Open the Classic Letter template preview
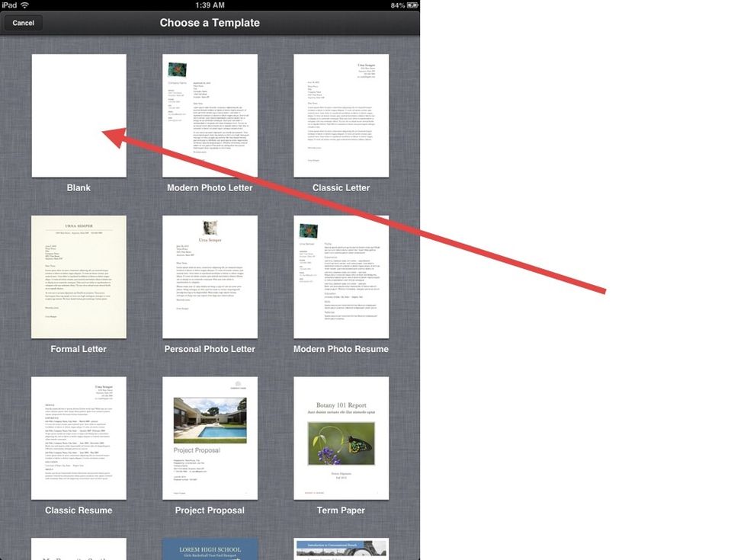The width and height of the screenshot is (747, 560). [341, 115]
